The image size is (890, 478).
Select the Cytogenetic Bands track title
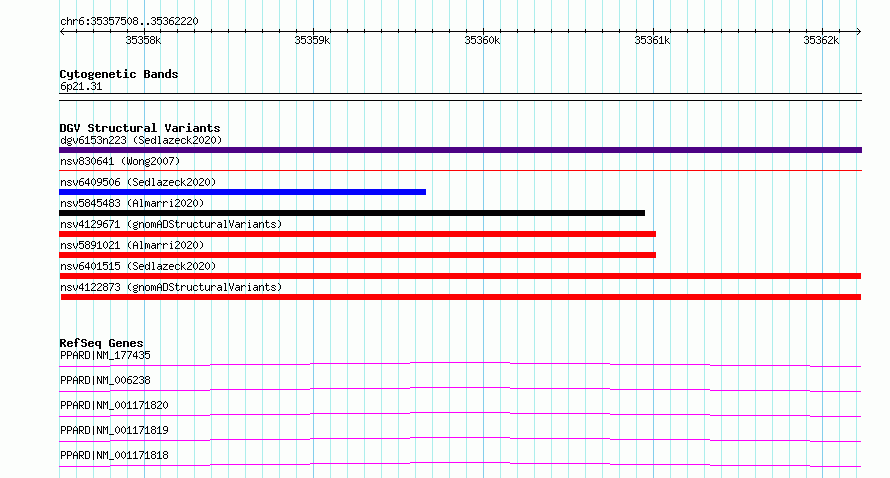pos(119,74)
